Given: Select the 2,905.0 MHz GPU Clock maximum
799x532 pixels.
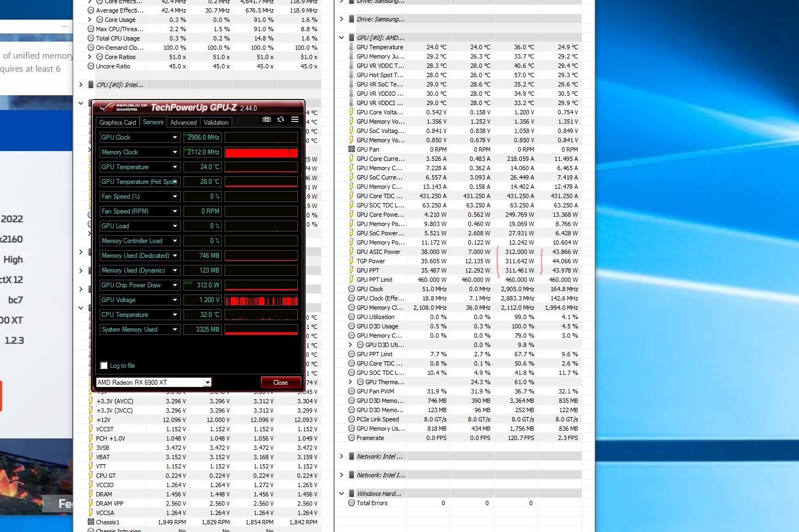Looking at the screenshot, I should pyautogui.click(x=518, y=289).
